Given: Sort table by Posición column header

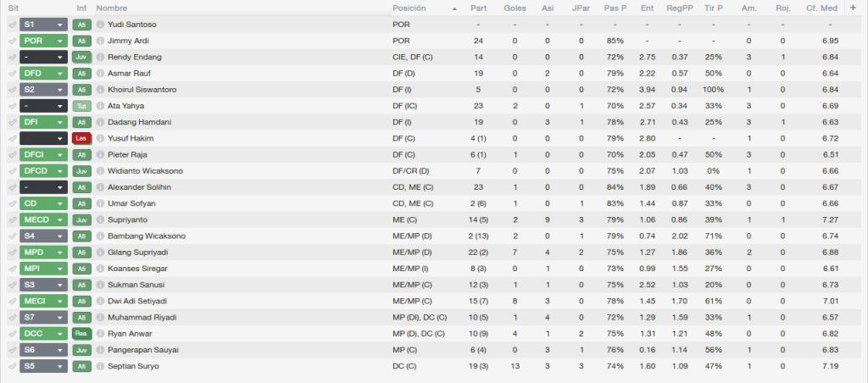Looking at the screenshot, I should point(409,8).
